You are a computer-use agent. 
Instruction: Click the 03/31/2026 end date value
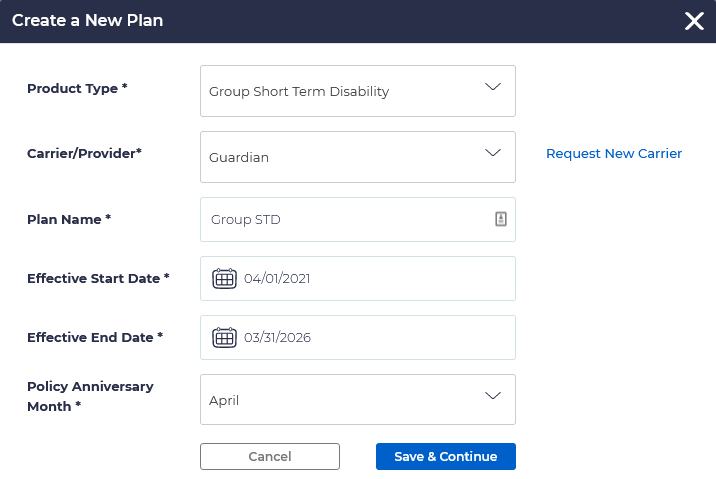pos(277,338)
